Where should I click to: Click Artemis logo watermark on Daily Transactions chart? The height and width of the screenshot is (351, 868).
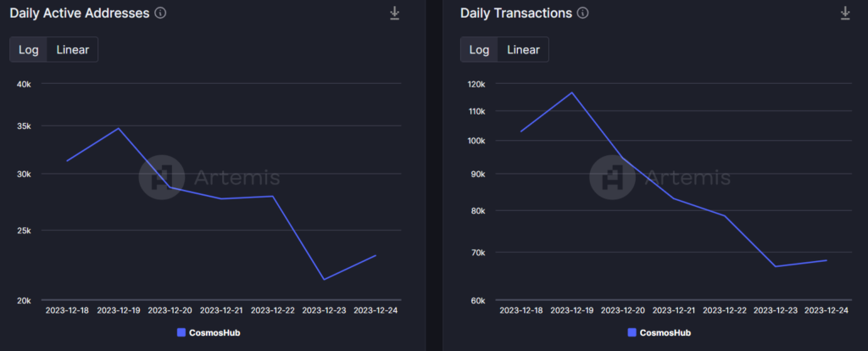(x=612, y=177)
